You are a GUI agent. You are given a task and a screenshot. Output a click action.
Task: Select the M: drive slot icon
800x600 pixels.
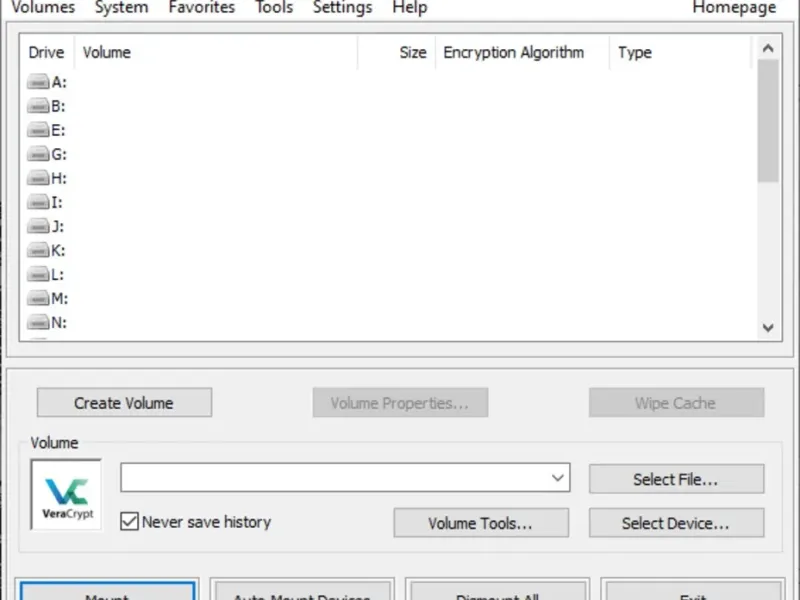click(x=38, y=298)
